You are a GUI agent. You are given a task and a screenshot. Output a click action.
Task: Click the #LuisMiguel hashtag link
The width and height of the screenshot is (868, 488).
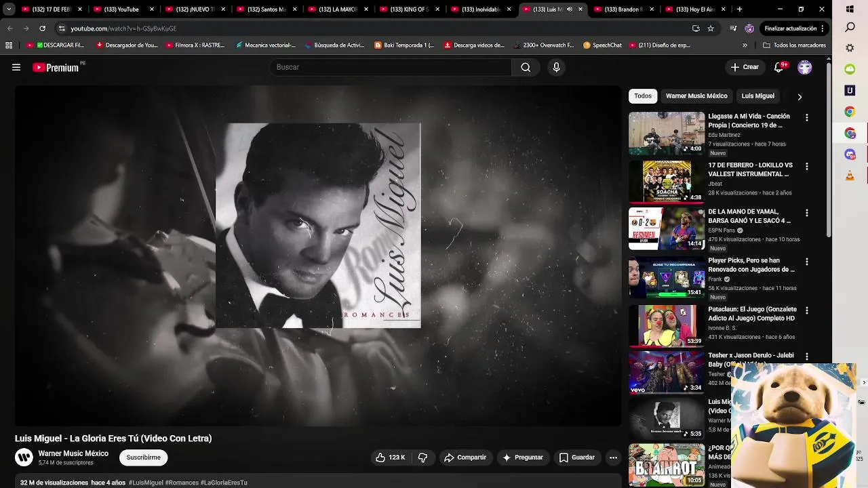[x=146, y=483]
